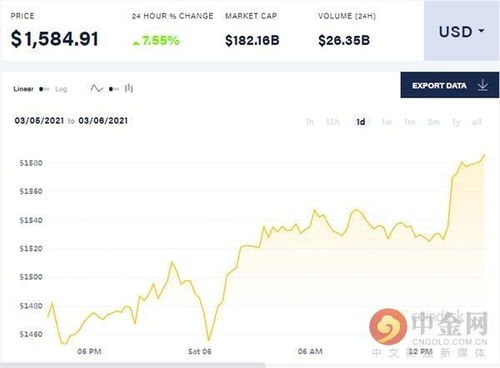Viewport: 500px width, 368px height.
Task: Click the green 24 hour change arrow
Action: [x=135, y=43]
